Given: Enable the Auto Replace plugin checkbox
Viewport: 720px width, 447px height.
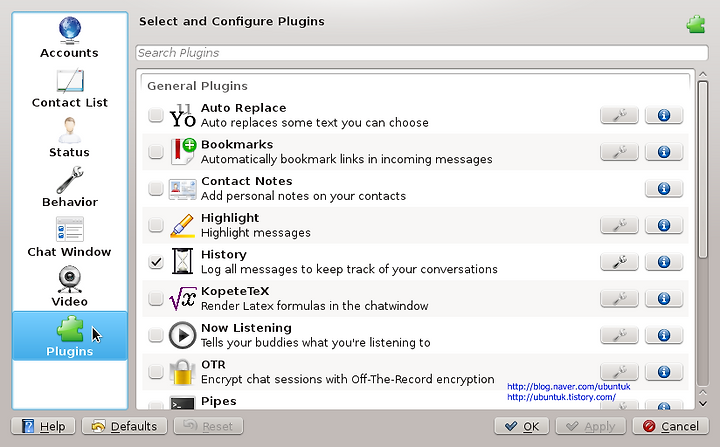Looking at the screenshot, I should pyautogui.click(x=156, y=115).
